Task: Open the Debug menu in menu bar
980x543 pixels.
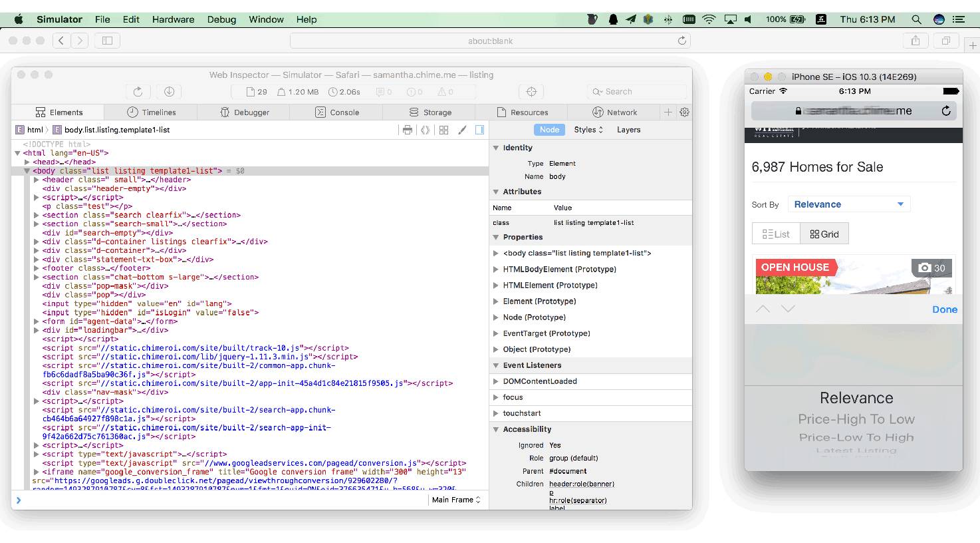Action: (221, 19)
